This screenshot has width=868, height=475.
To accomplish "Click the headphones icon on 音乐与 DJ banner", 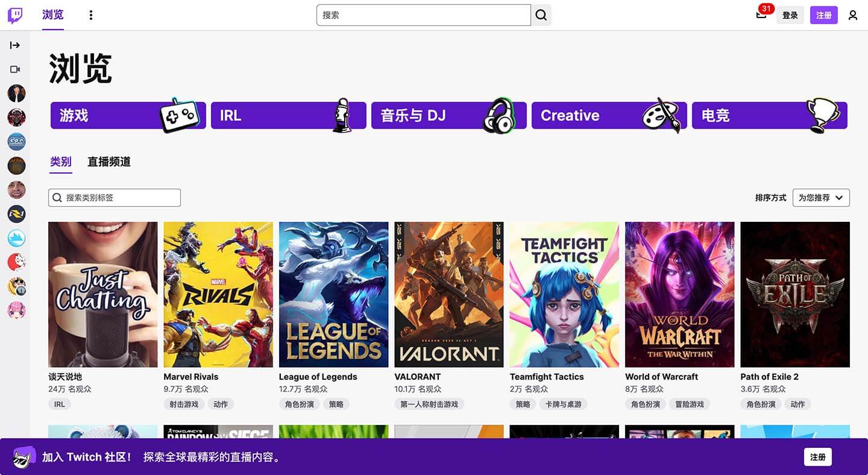I will pos(499,115).
